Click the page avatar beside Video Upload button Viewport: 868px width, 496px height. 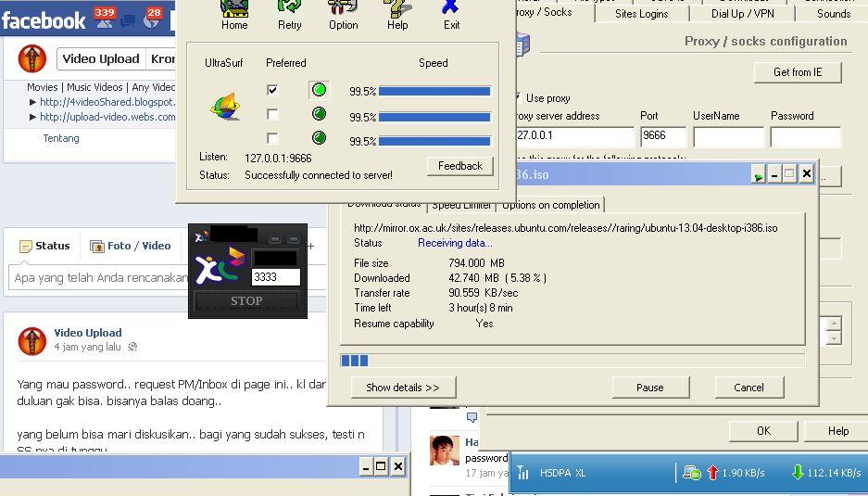[x=32, y=58]
